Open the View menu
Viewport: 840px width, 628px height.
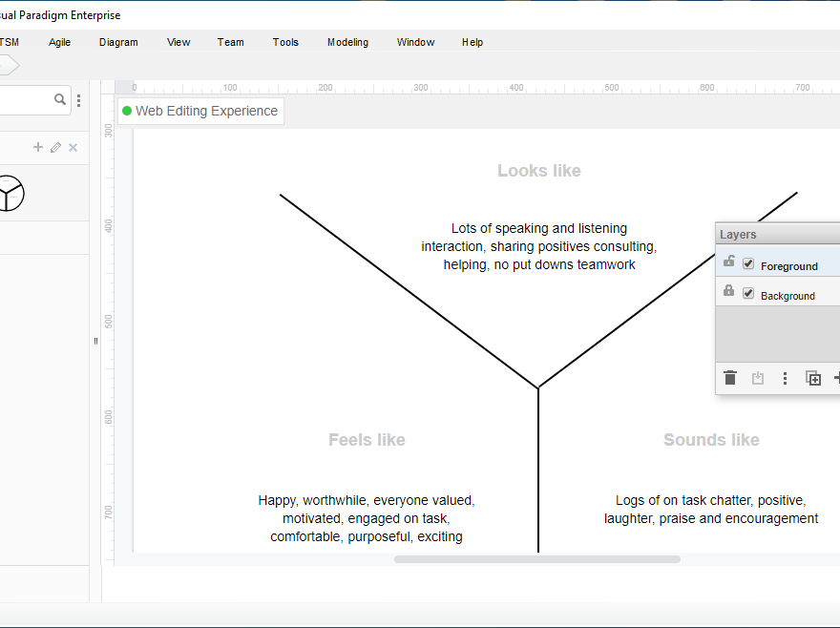click(178, 42)
